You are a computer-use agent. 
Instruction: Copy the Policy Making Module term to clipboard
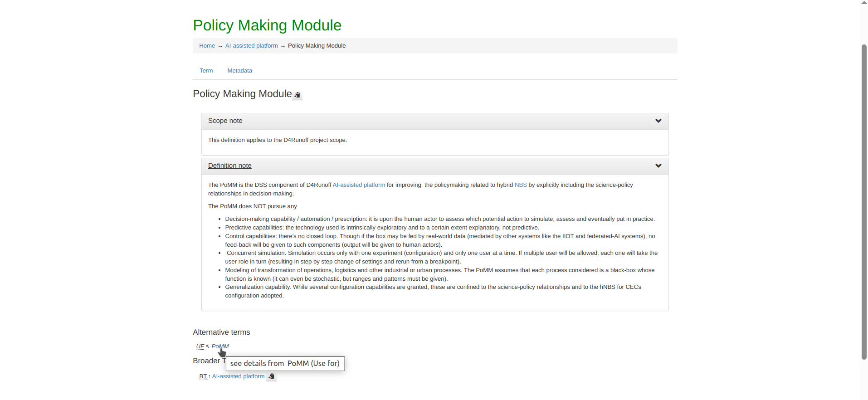pos(297,95)
